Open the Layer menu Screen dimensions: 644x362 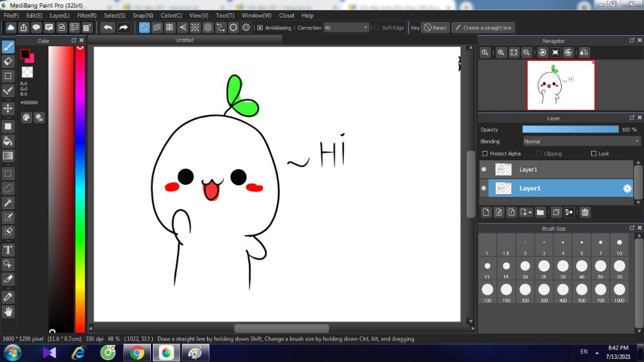click(60, 15)
